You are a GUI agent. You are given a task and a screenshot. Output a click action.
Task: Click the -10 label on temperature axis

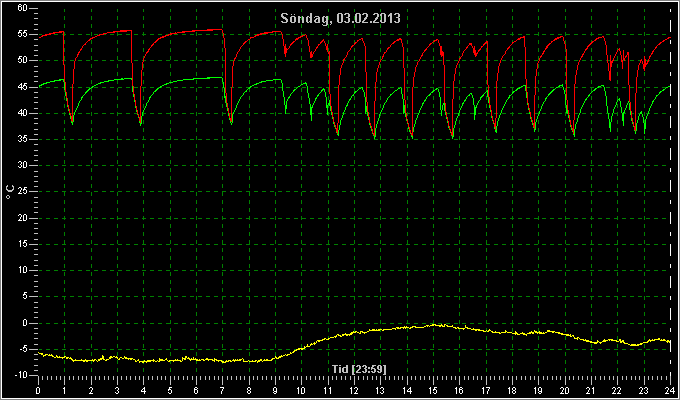click(x=21, y=375)
